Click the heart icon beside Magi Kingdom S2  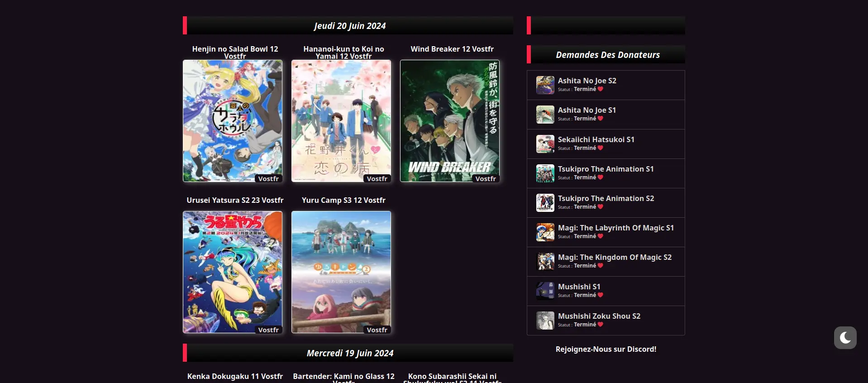click(x=601, y=266)
